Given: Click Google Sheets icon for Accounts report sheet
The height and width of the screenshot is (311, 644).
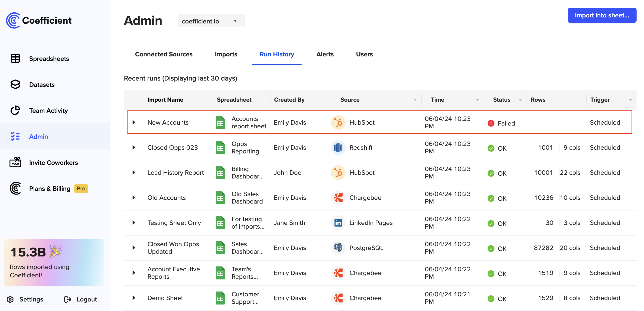Looking at the screenshot, I should pyautogui.click(x=220, y=123).
